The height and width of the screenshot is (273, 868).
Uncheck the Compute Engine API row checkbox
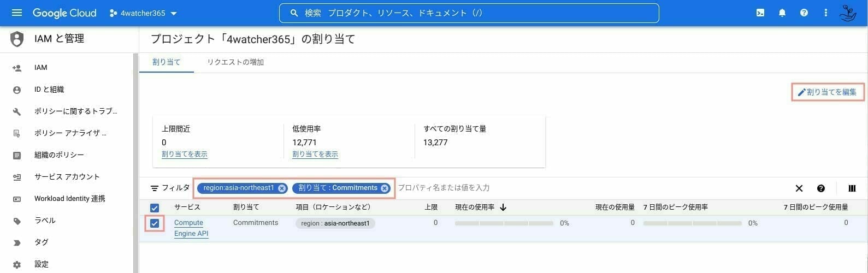click(x=155, y=223)
